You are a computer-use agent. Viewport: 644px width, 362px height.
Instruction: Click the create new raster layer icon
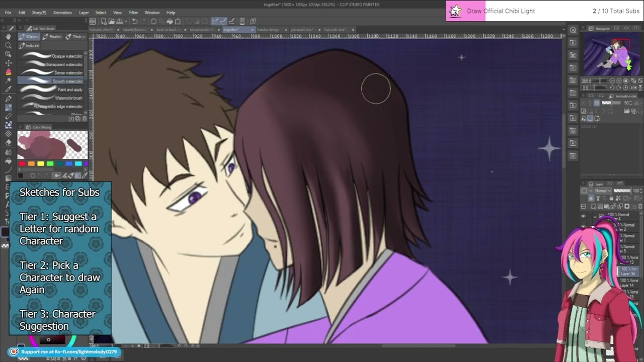pyautogui.click(x=593, y=206)
